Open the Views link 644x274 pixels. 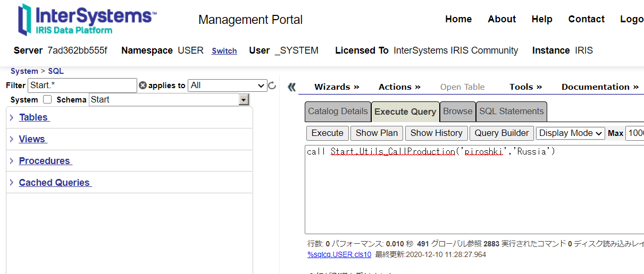(x=32, y=139)
